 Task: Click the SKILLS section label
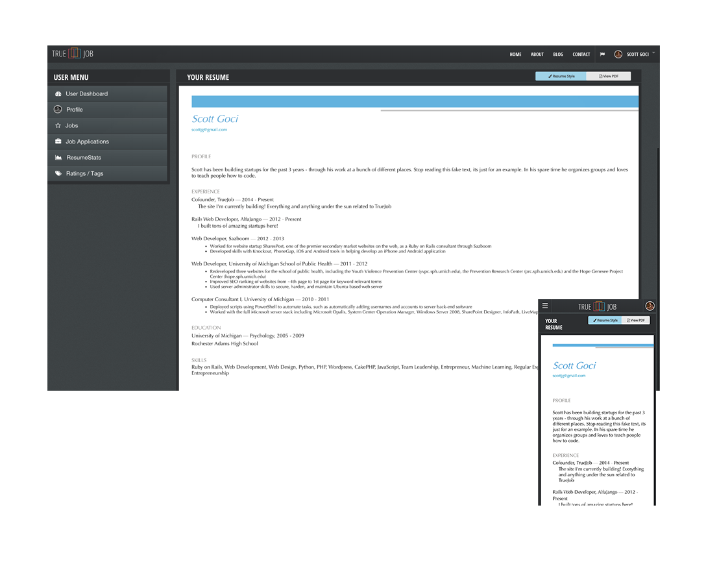[199, 360]
